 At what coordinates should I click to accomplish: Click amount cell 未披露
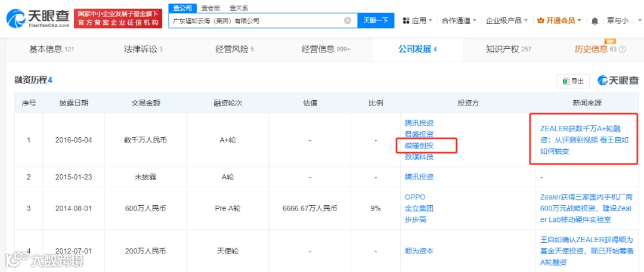145,177
